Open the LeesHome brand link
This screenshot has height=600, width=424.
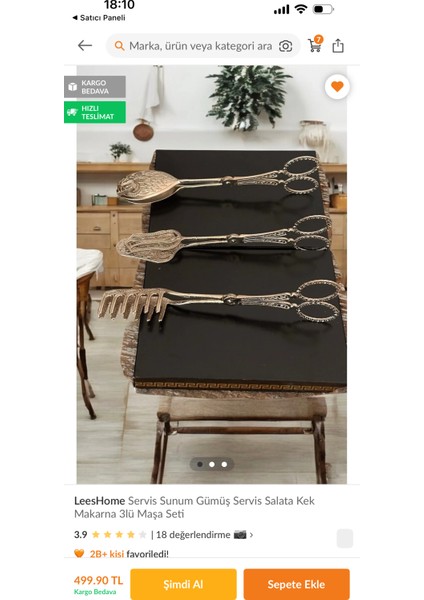click(x=99, y=501)
